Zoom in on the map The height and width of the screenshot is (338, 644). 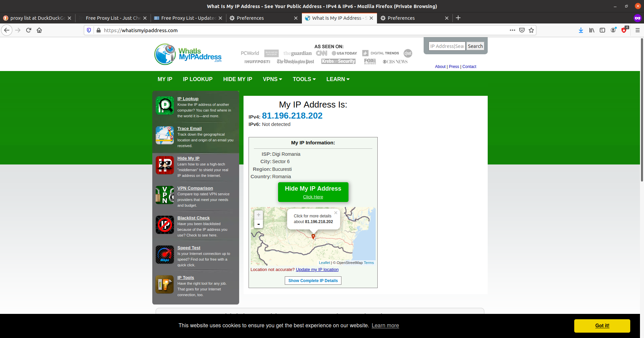(x=259, y=215)
